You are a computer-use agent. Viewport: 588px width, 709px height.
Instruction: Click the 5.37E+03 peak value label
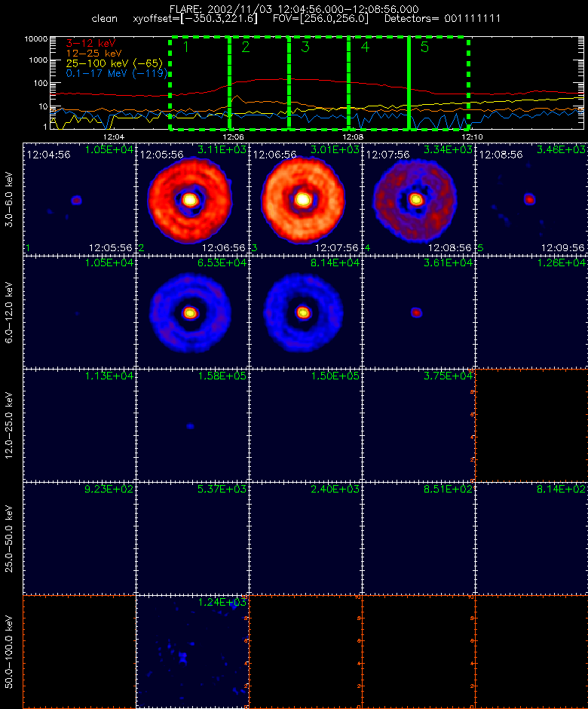(x=222, y=489)
